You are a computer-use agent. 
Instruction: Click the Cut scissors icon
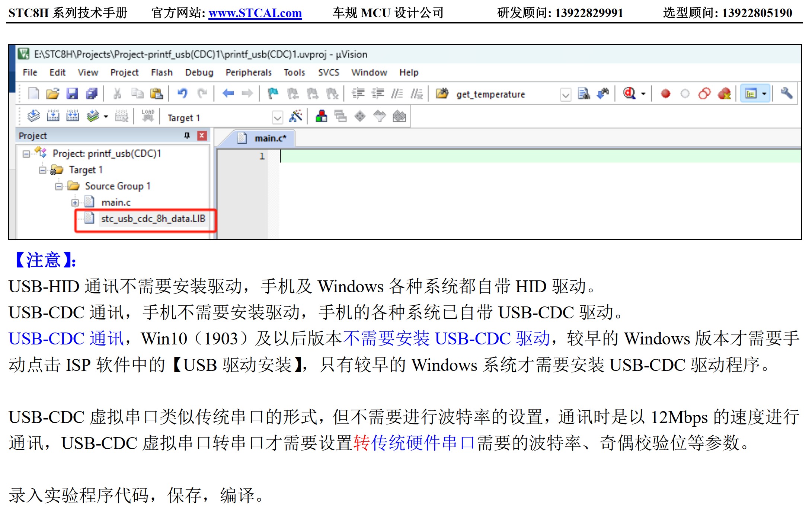click(x=118, y=93)
